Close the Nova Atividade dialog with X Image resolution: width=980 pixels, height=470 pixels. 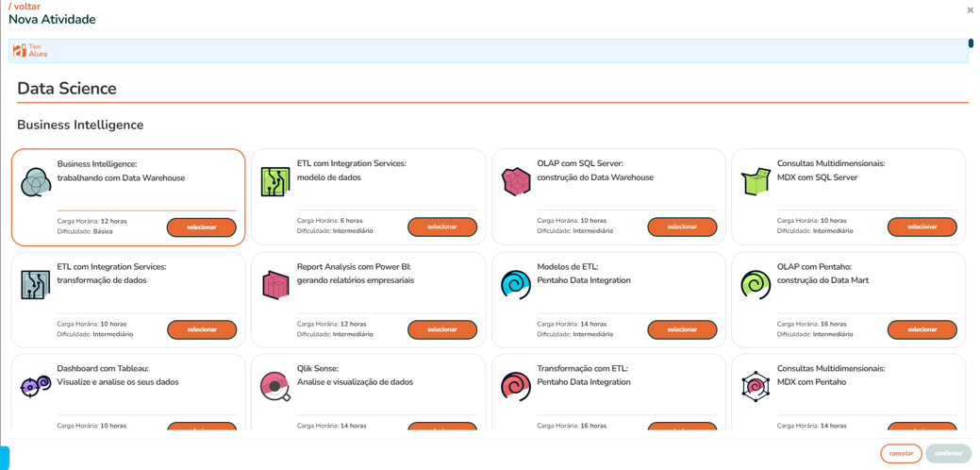pos(971,9)
